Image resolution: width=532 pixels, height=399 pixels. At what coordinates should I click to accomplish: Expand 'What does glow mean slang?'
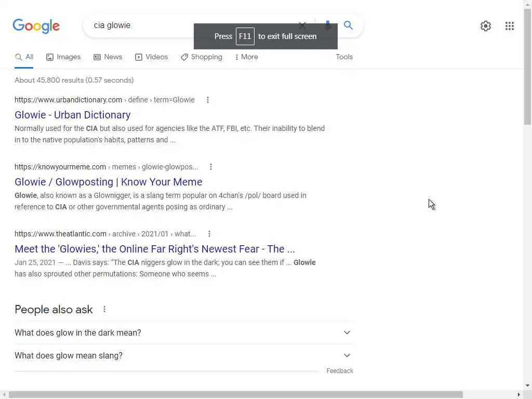pos(184,355)
